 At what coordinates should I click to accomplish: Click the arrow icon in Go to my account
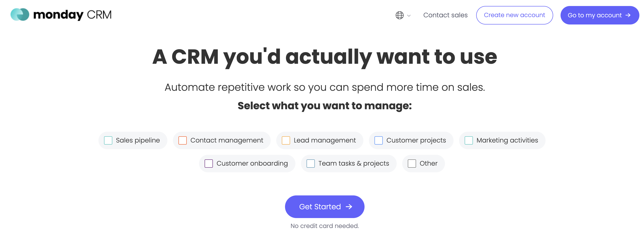628,15
